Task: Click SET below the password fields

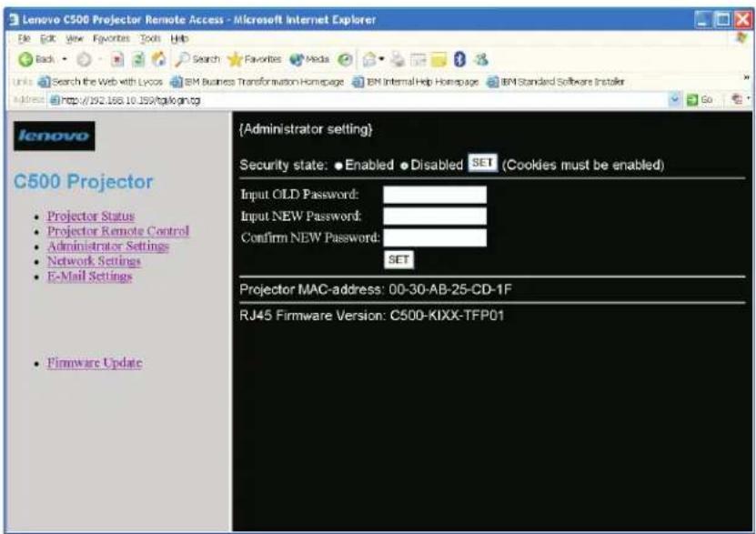Action: pyautogui.click(x=398, y=260)
